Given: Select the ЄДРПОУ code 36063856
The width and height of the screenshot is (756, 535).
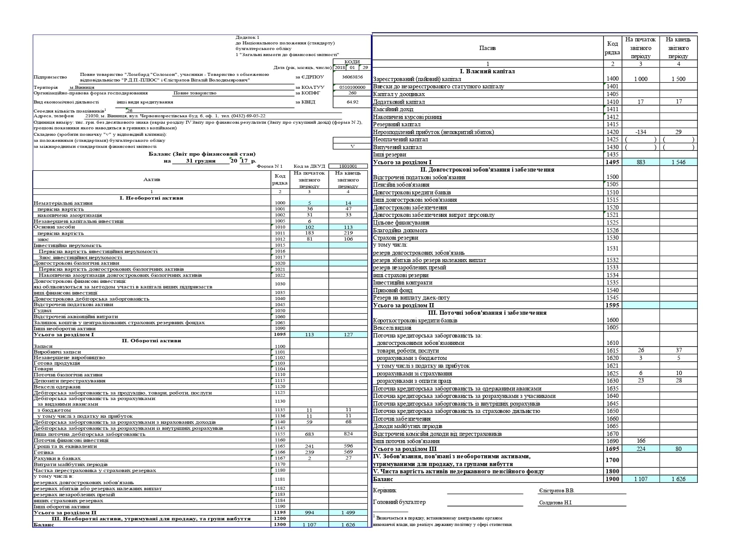Looking at the screenshot, I should pyautogui.click(x=352, y=77).
